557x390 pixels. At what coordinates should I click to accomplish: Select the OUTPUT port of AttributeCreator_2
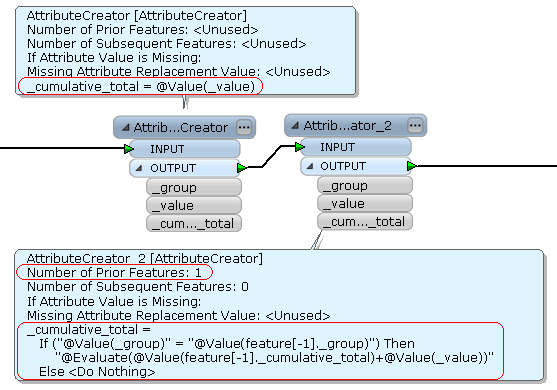click(356, 166)
